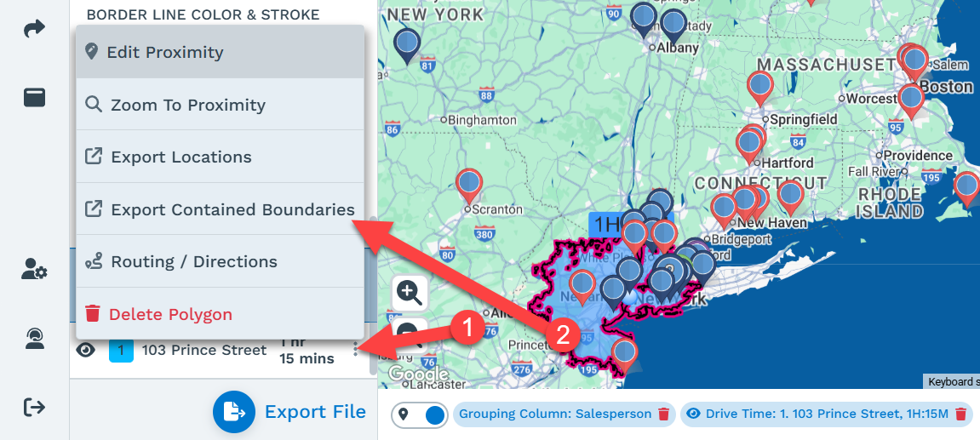Open the card panel icon in left sidebar
This screenshot has height=440, width=980.
click(x=34, y=98)
